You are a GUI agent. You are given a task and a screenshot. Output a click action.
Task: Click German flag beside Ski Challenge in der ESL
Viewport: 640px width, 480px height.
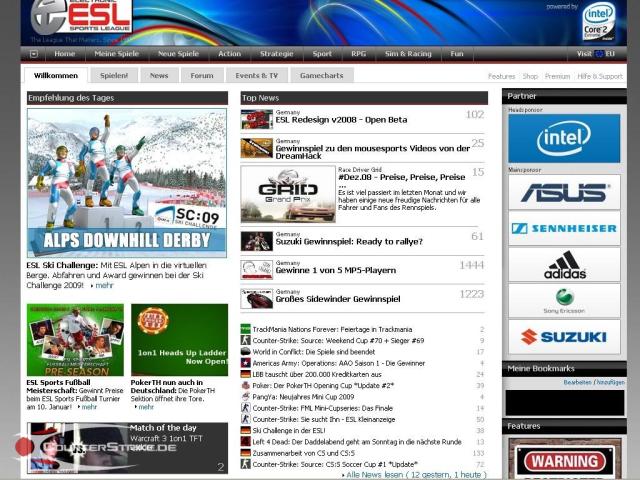(245, 430)
